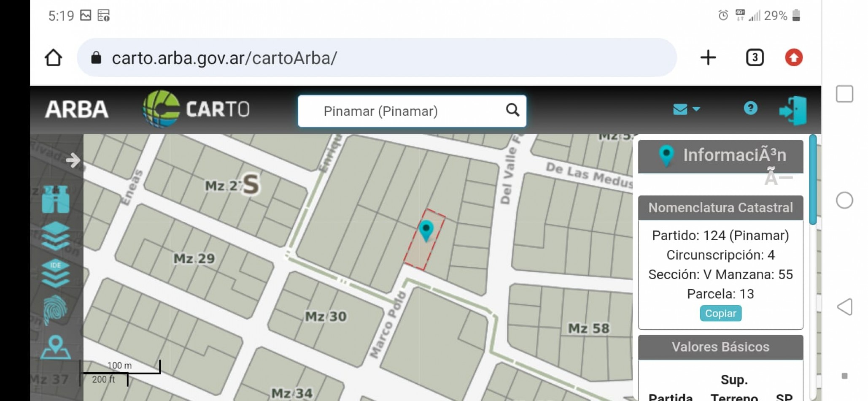Click the Mz 58 block label
Viewport: 868px width, 401px height.
[x=589, y=328]
